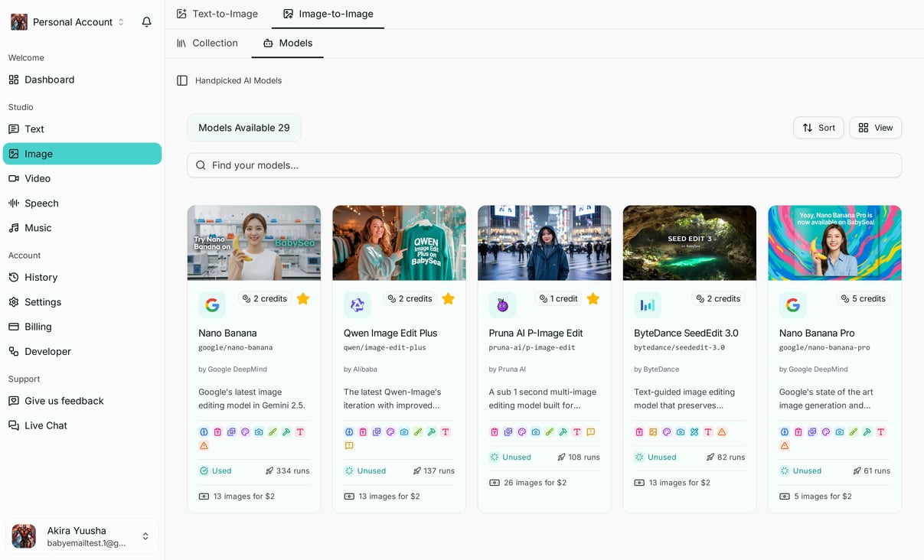The width and height of the screenshot is (924, 560).
Task: Open the View layout dropdown
Action: (x=875, y=128)
